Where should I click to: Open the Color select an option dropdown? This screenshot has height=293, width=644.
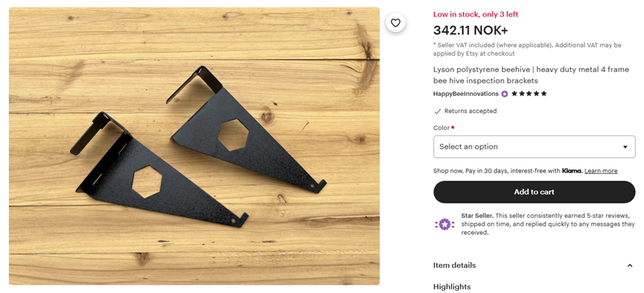pos(535,147)
